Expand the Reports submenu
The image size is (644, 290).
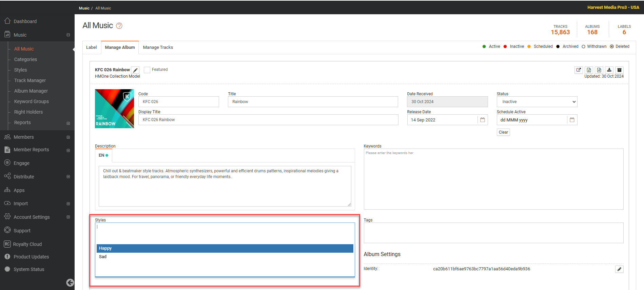pyautogui.click(x=68, y=123)
